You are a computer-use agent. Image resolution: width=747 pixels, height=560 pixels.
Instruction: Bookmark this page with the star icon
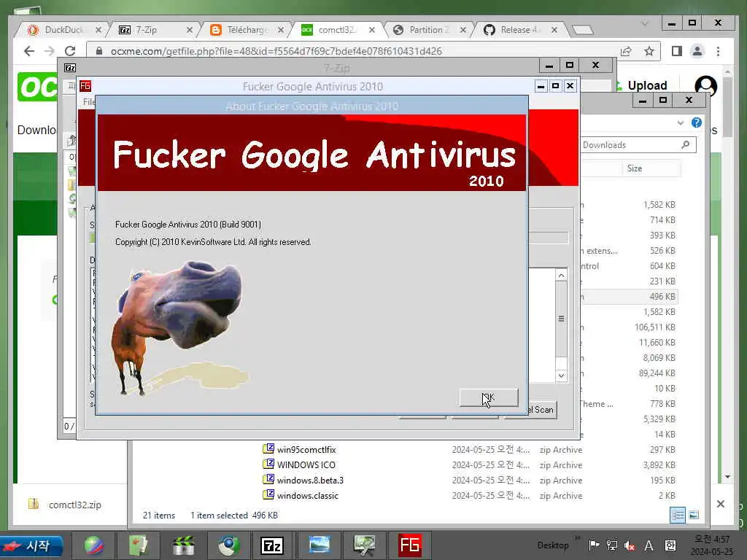click(x=649, y=51)
